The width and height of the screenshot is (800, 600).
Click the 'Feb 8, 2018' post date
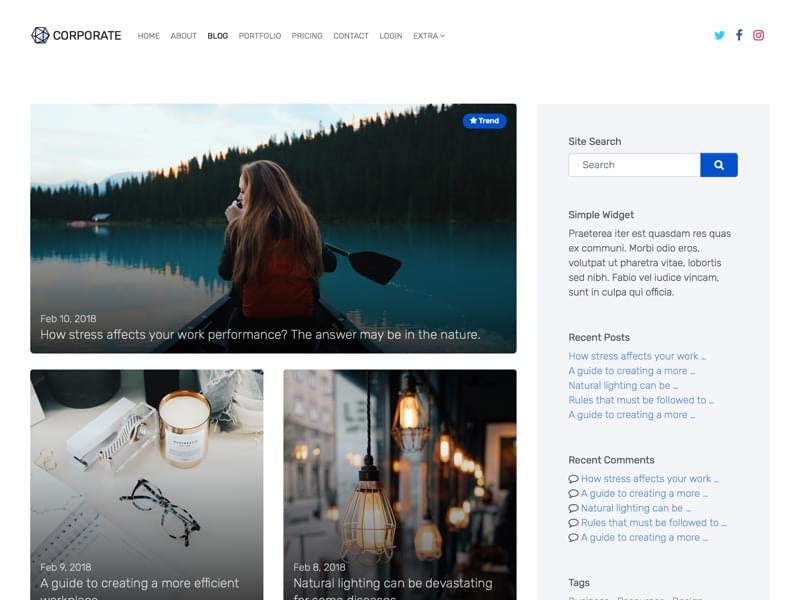(319, 567)
